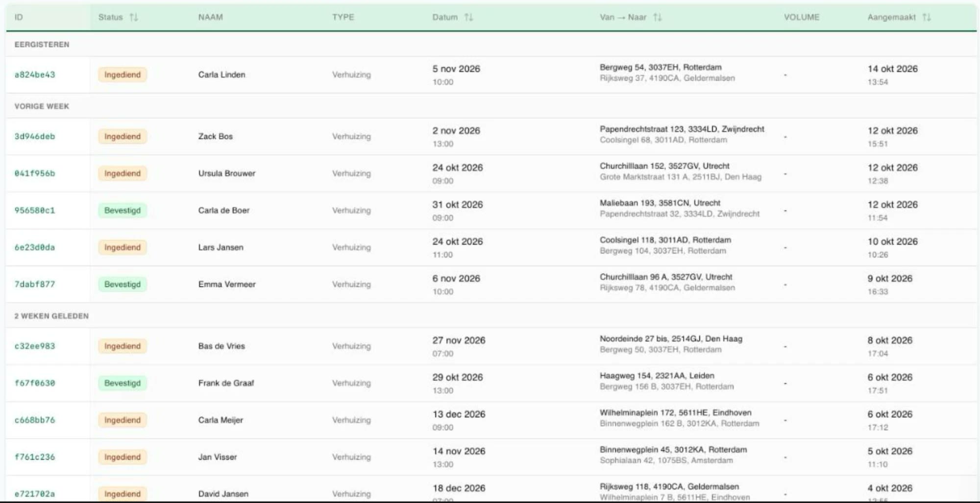Click the NAAM column header

click(211, 17)
